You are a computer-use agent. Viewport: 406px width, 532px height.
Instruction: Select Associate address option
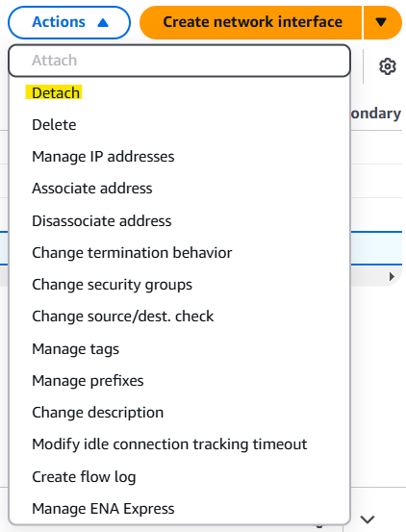point(179,189)
